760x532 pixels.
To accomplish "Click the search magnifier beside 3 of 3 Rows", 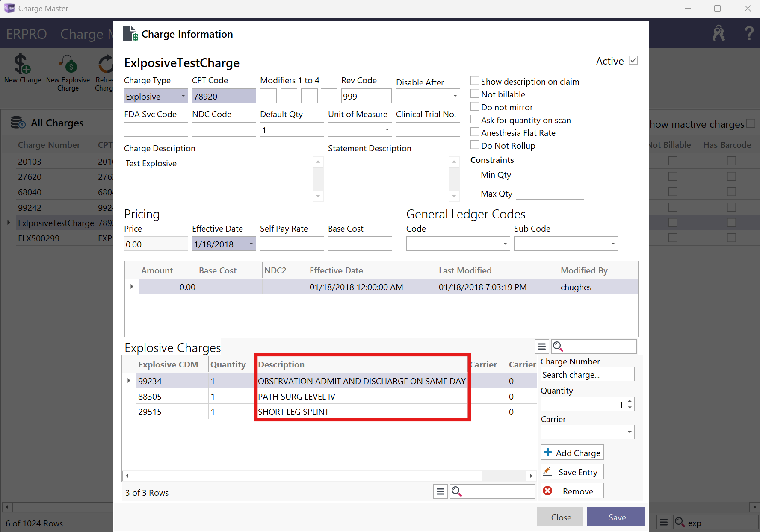I will coord(456,491).
